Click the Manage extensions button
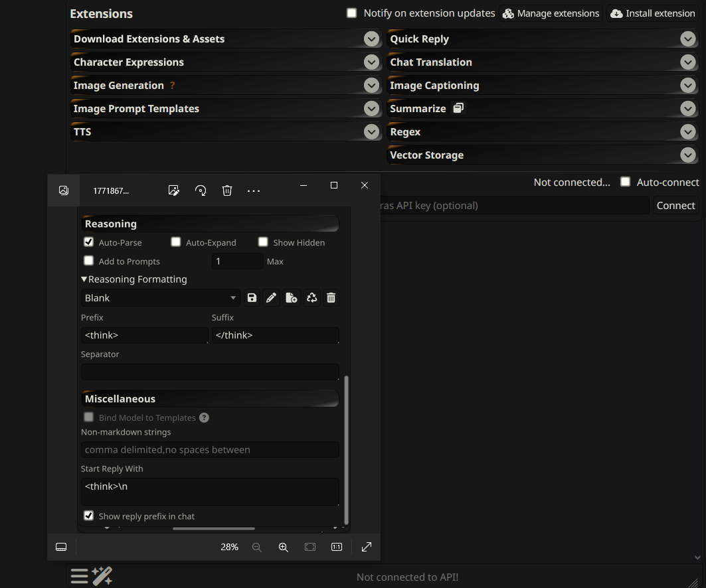 coord(551,13)
